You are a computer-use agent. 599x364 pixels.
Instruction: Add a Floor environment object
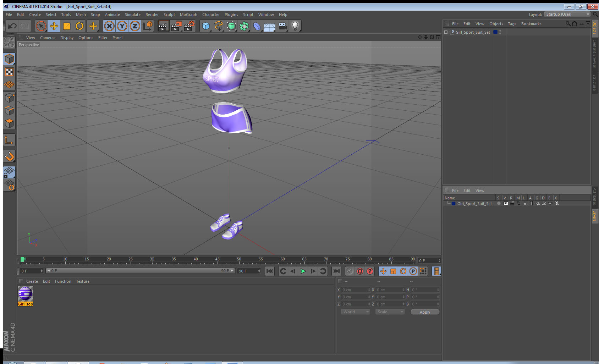coord(270,26)
